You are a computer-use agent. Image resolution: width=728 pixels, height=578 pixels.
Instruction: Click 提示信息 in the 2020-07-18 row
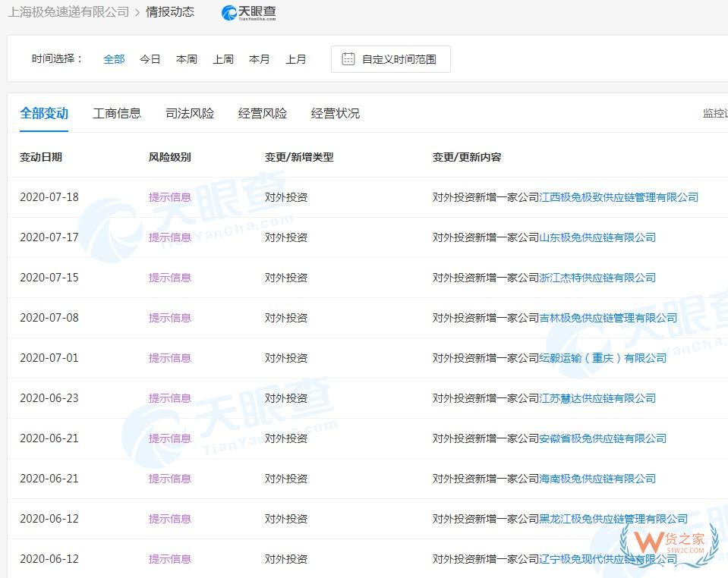point(170,197)
